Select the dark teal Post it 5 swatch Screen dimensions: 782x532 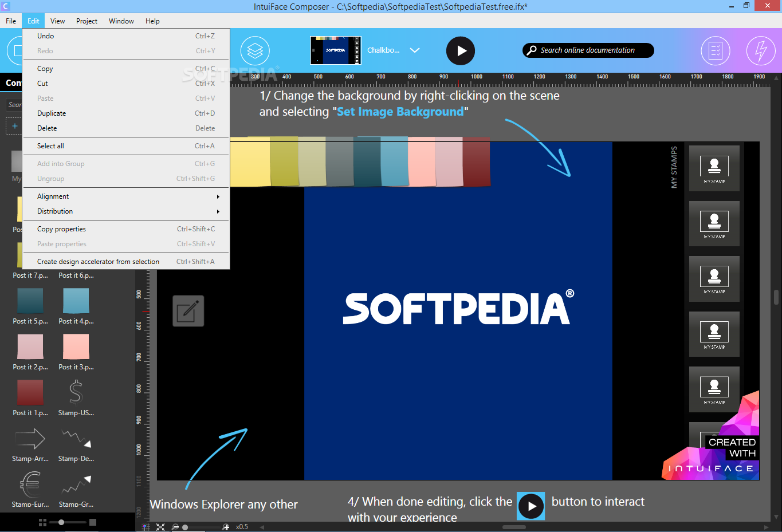click(x=30, y=301)
